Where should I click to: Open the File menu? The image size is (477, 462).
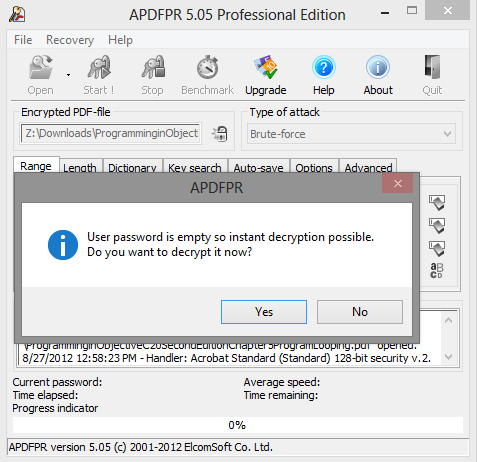(23, 40)
